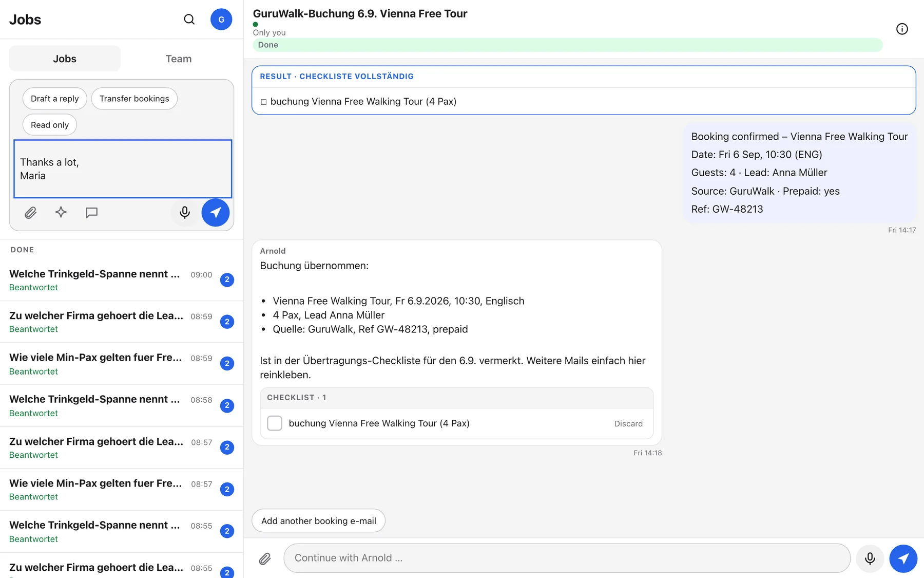The image size is (924, 578).
Task: Open the G user avatar menu
Action: pyautogui.click(x=221, y=20)
